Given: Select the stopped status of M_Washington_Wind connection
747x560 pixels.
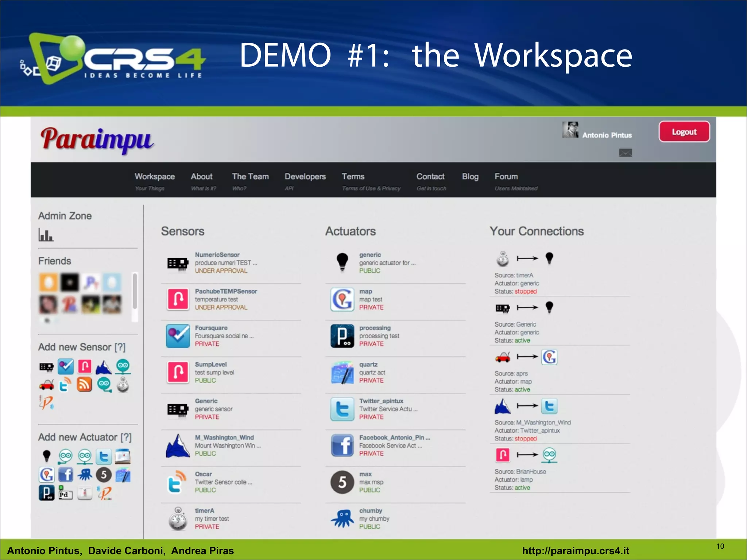Looking at the screenshot, I should tap(526, 439).
